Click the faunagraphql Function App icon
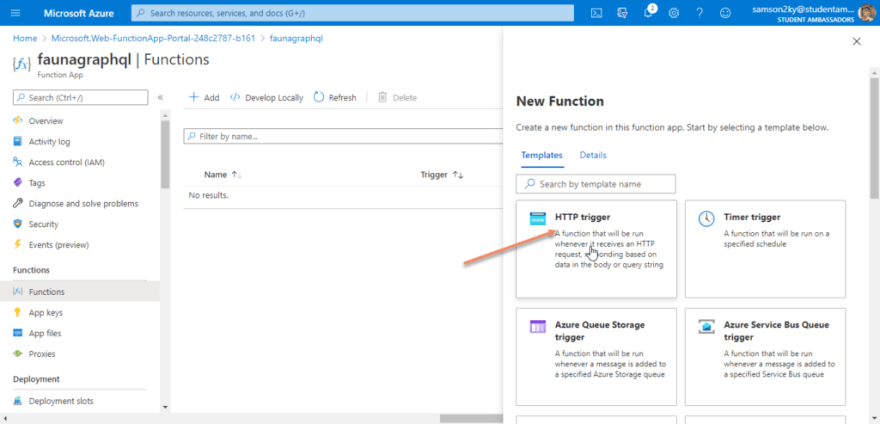Image resolution: width=880 pixels, height=424 pixels. pos(22,64)
